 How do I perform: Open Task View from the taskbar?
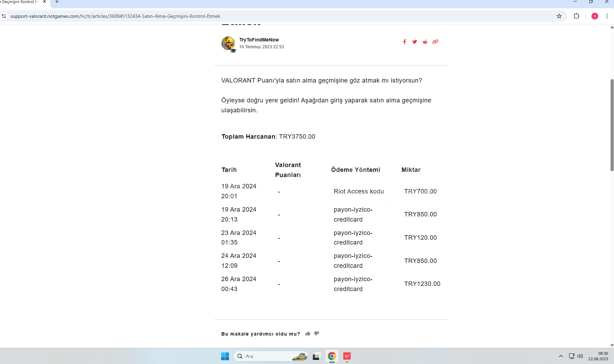coord(316,356)
